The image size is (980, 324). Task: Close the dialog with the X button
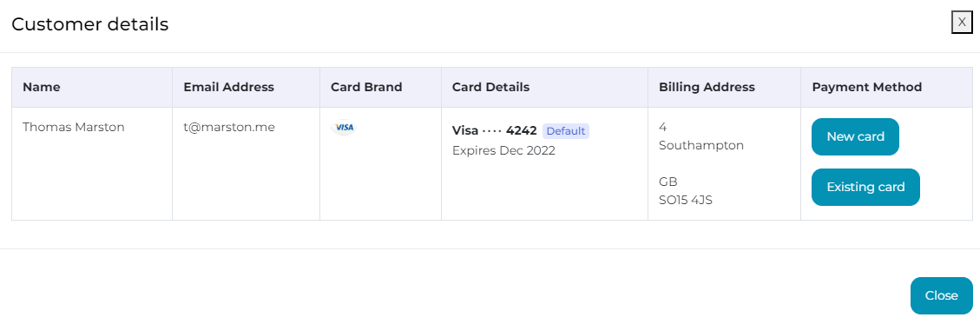(x=962, y=22)
